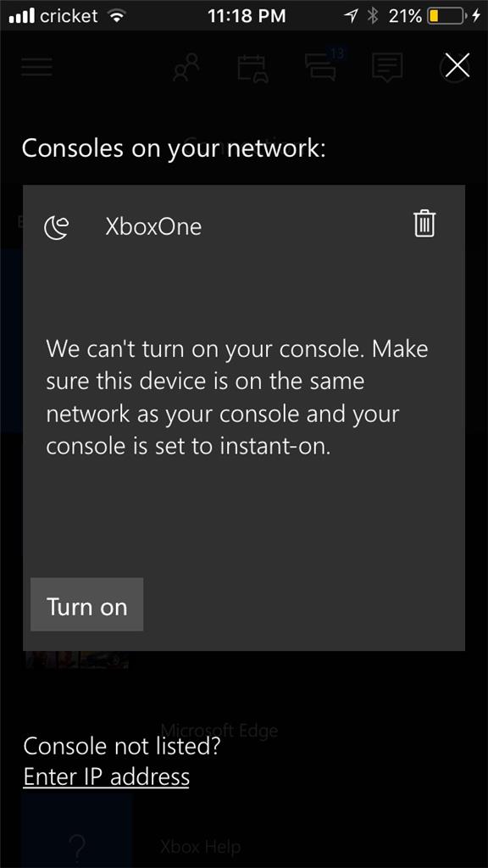Select the XboxOne console name
The width and height of the screenshot is (488, 868).
pyautogui.click(x=153, y=227)
